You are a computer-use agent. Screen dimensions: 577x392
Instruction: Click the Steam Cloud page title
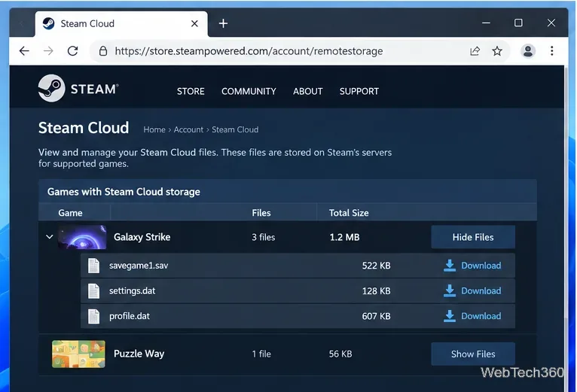pos(84,128)
